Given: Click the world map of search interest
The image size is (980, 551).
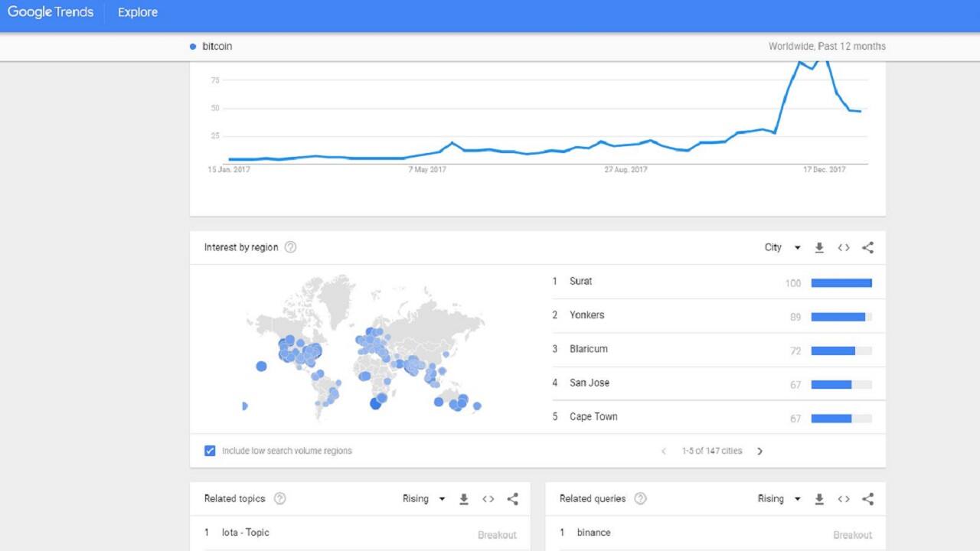Looking at the screenshot, I should (365, 348).
